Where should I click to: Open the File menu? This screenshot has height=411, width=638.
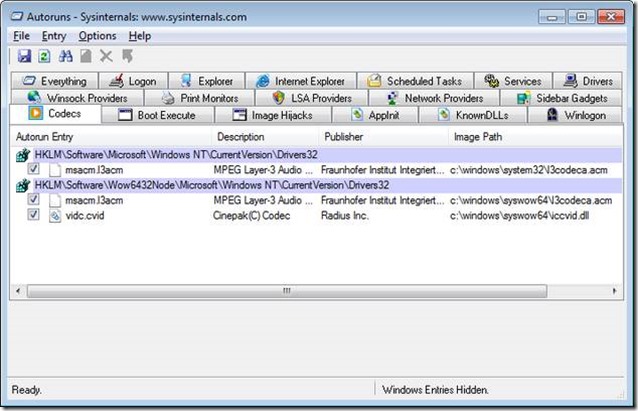coord(21,36)
